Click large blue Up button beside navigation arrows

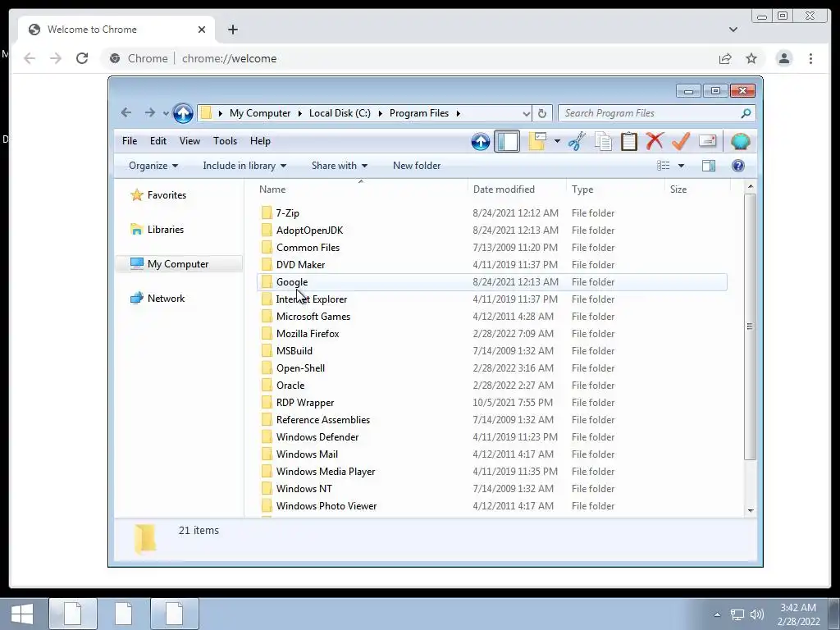(x=183, y=113)
